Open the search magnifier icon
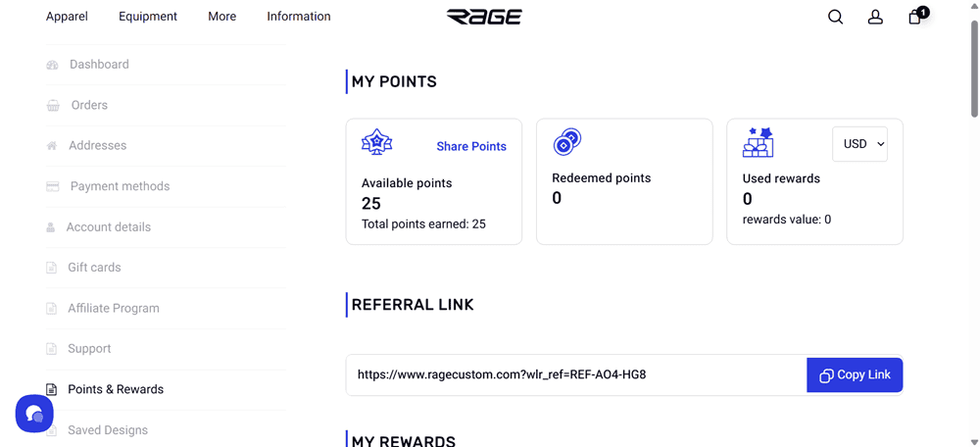980x447 pixels. point(835,17)
